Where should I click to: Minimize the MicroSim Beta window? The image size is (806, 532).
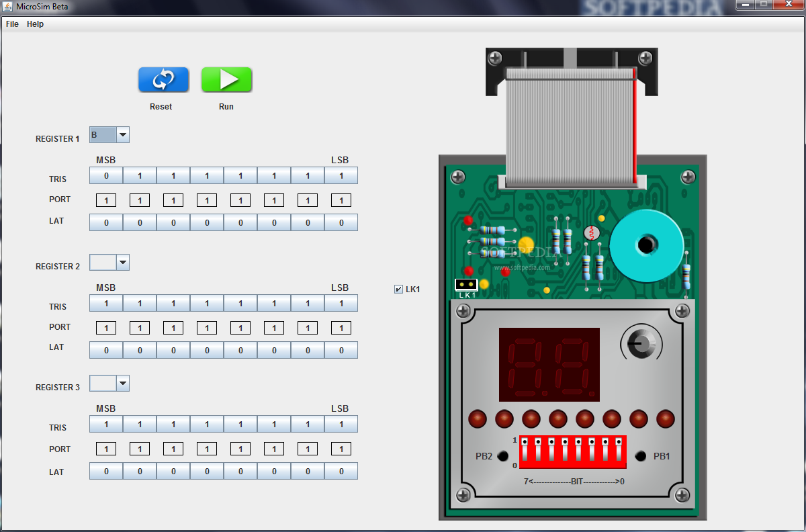pos(746,5)
